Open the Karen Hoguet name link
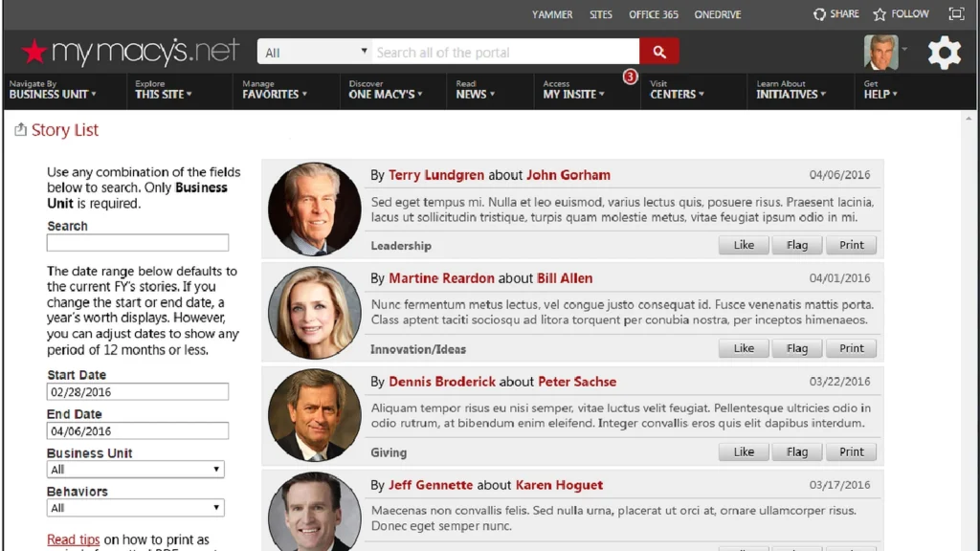 pos(559,485)
